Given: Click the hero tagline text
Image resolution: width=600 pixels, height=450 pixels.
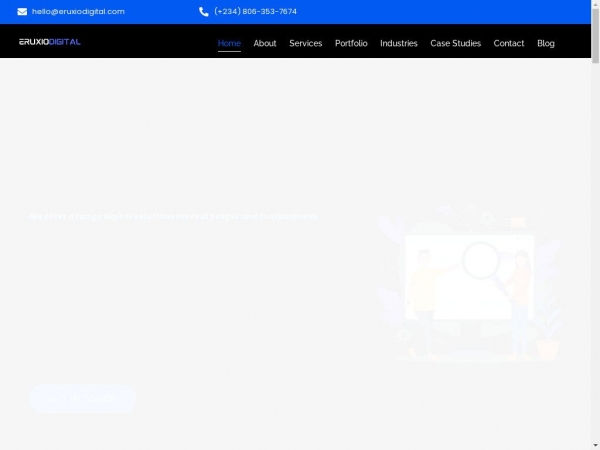Looking at the screenshot, I should point(175,216).
